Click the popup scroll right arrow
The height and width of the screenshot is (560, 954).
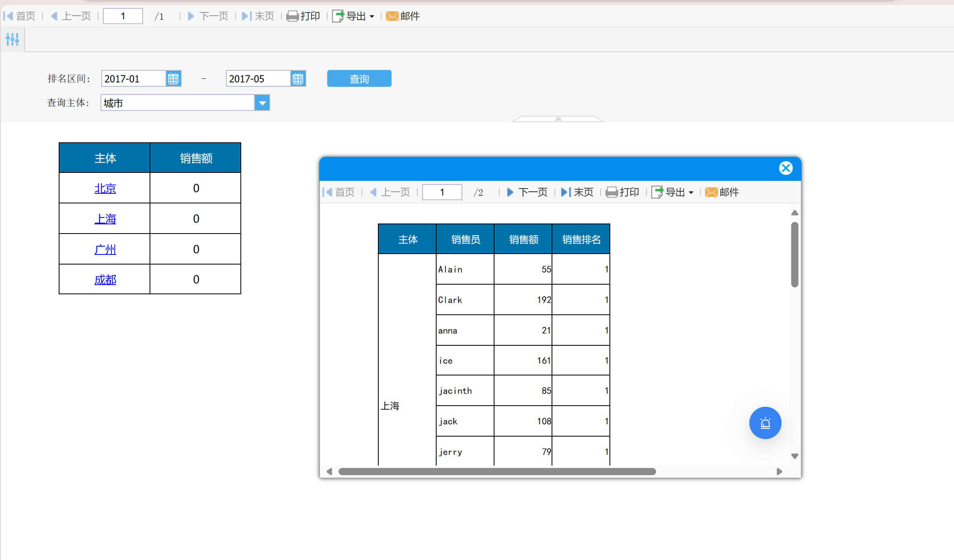click(779, 471)
